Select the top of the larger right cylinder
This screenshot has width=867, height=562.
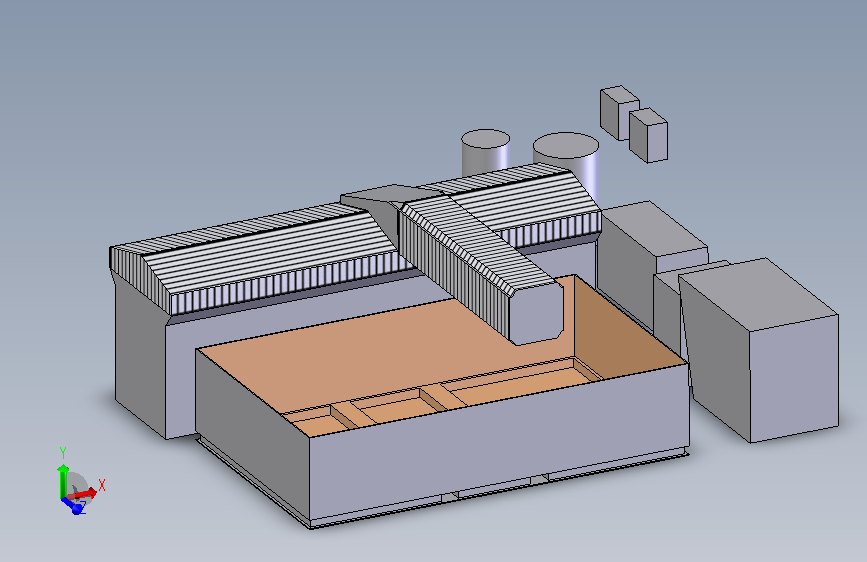click(x=566, y=145)
